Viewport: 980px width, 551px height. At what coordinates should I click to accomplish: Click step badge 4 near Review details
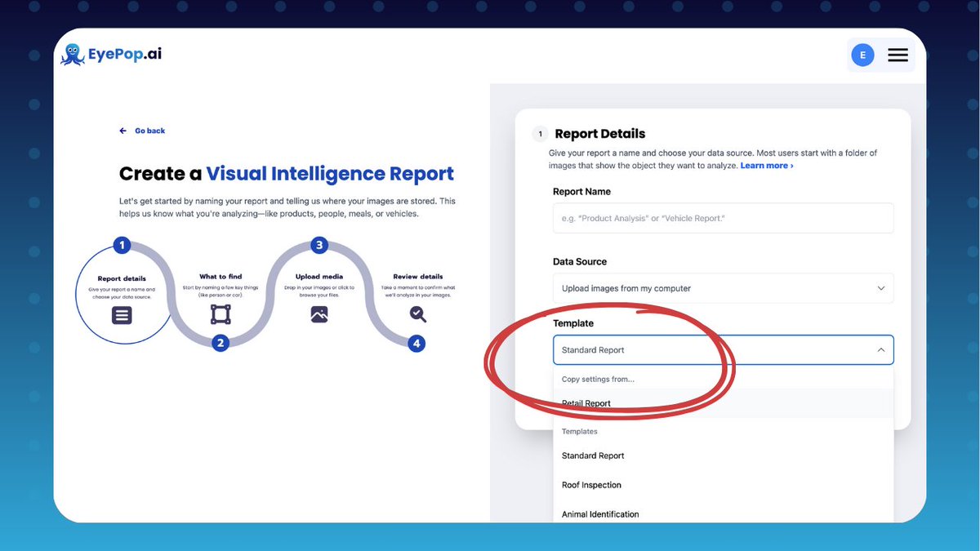416,344
